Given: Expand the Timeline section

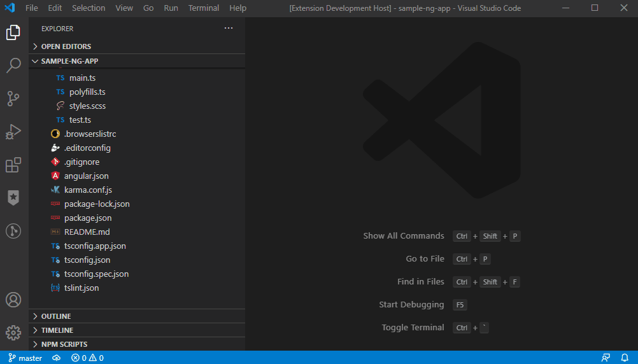Looking at the screenshot, I should coord(137,330).
